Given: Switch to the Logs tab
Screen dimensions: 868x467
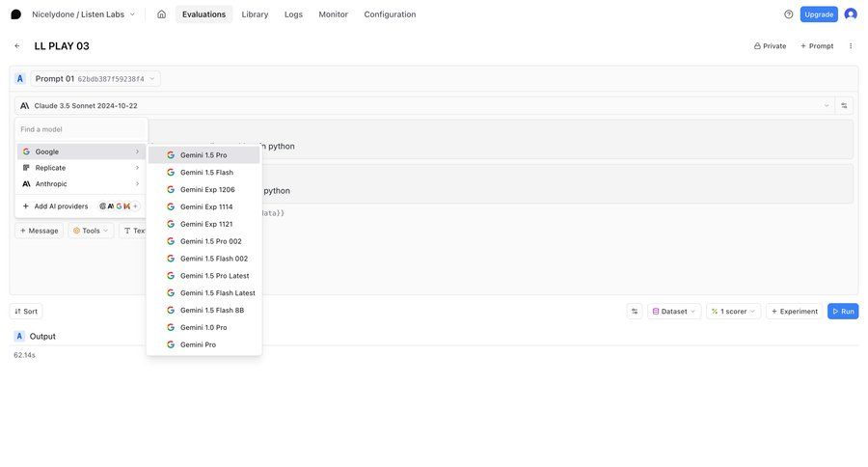Looking at the screenshot, I should pos(293,14).
